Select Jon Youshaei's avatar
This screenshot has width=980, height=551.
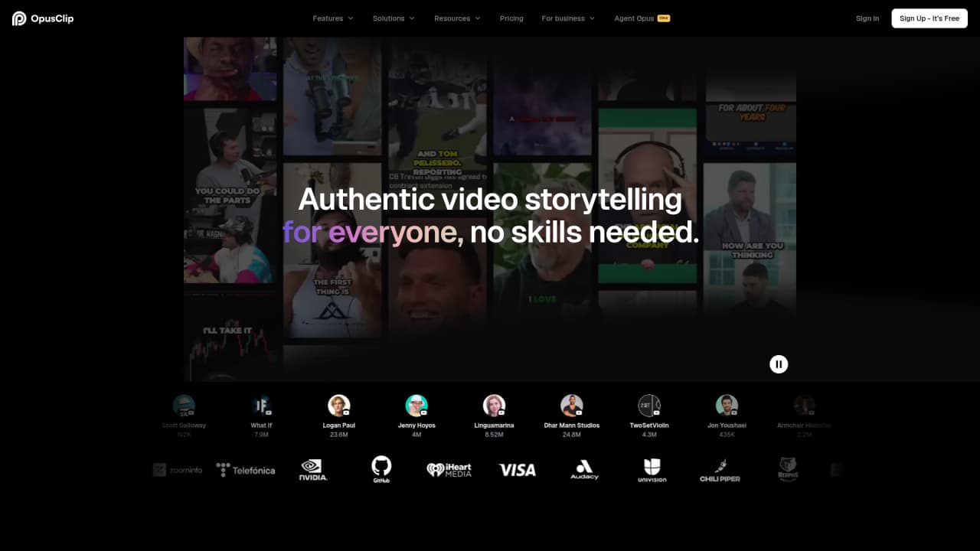tap(727, 406)
